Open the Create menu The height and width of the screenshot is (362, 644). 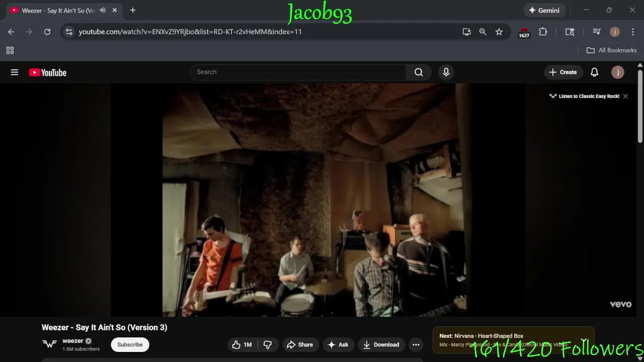pyautogui.click(x=563, y=72)
